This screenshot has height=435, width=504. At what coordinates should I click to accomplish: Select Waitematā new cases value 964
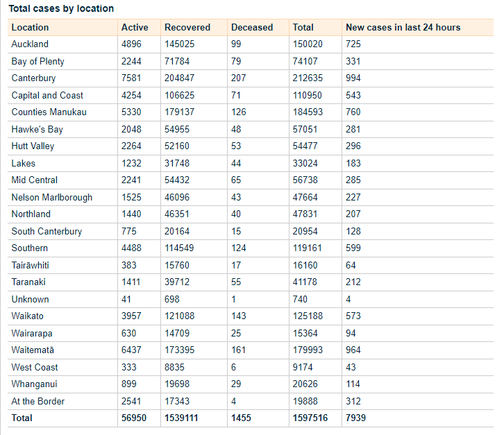point(353,350)
